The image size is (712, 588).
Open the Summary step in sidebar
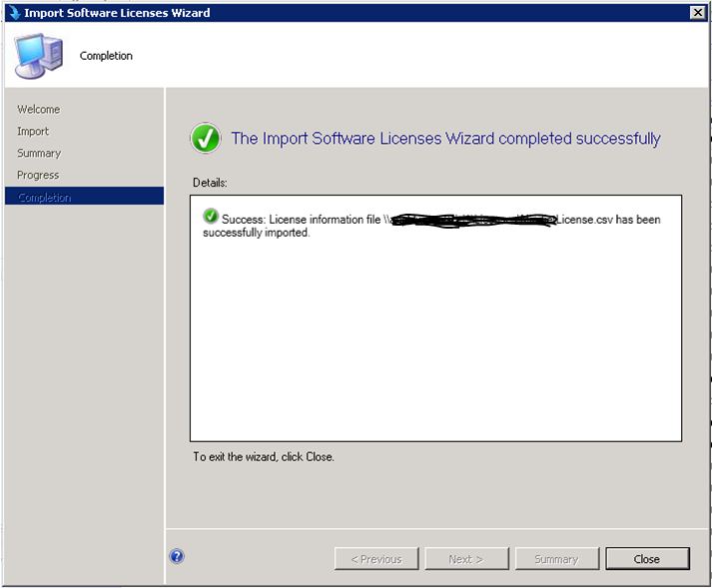(39, 153)
